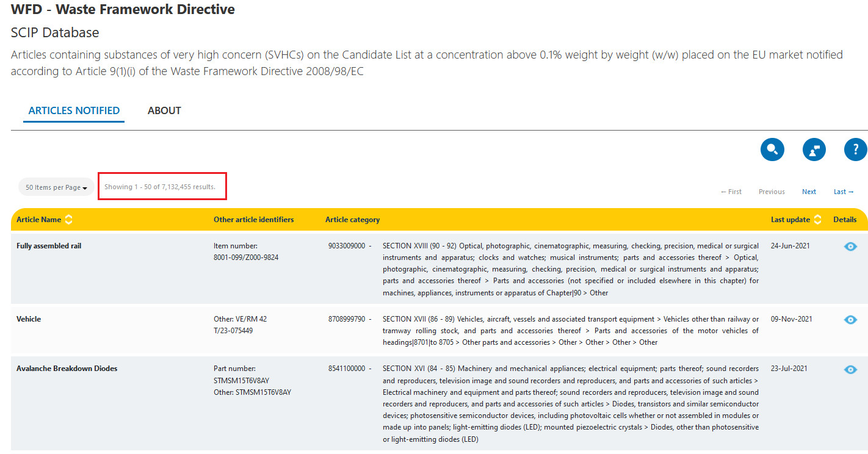868x454 pixels.
Task: Click the Details column header
Action: (x=845, y=220)
